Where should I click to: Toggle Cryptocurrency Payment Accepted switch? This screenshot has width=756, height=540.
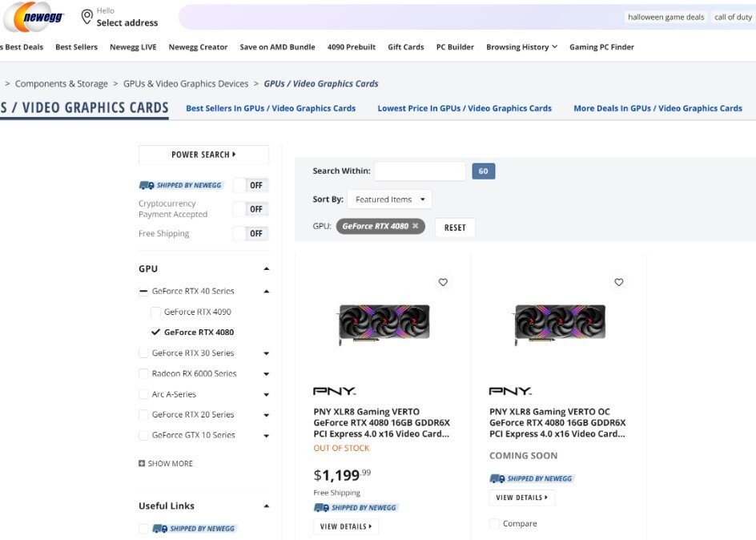tap(250, 209)
